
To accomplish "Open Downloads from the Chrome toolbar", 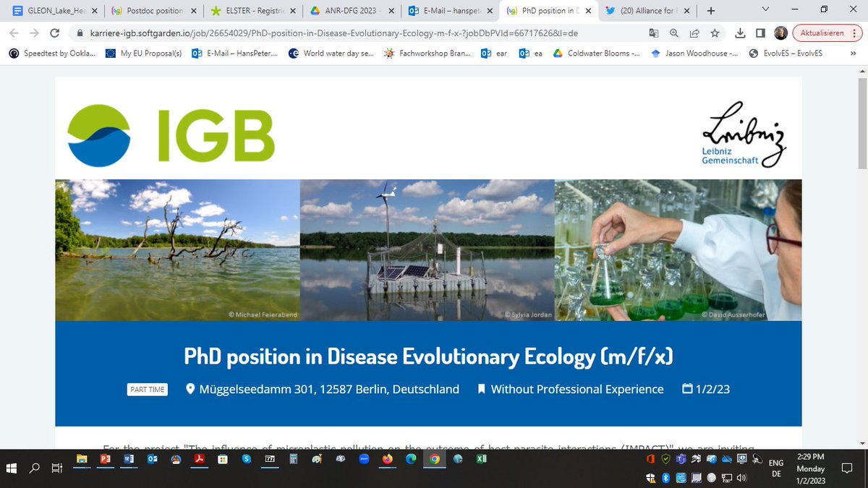I will pos(739,33).
